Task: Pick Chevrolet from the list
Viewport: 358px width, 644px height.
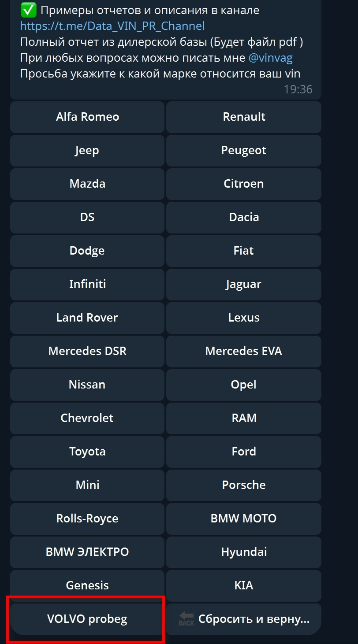Action: click(x=87, y=418)
